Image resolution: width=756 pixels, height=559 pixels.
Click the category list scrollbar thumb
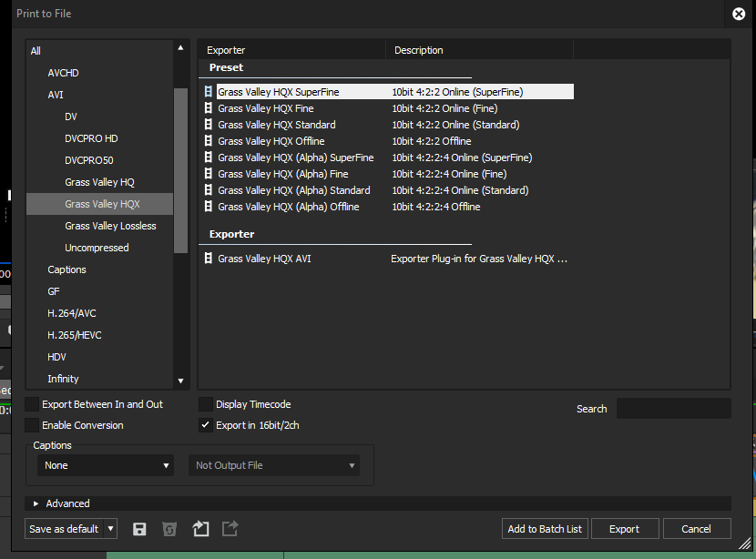pyautogui.click(x=181, y=170)
